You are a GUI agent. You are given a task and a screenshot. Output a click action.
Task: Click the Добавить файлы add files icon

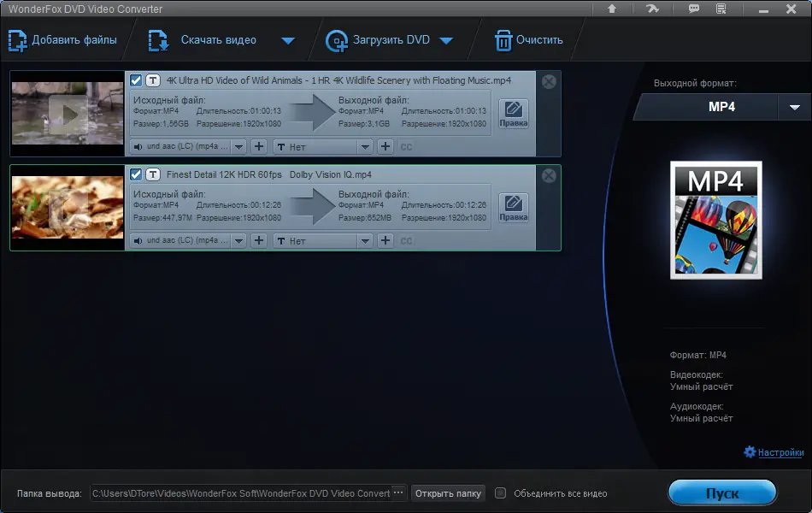[18, 40]
